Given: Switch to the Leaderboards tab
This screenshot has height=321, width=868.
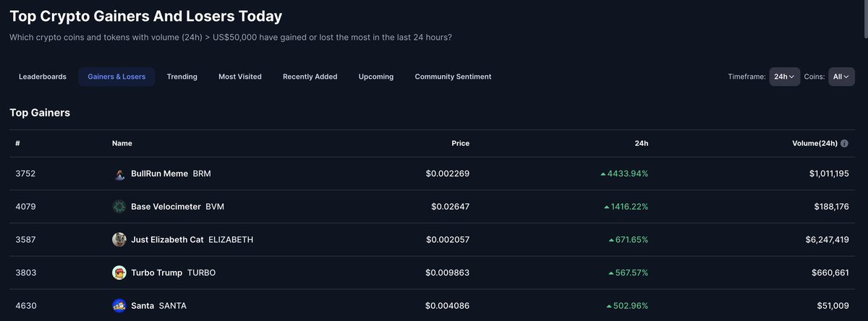Looking at the screenshot, I should point(43,77).
